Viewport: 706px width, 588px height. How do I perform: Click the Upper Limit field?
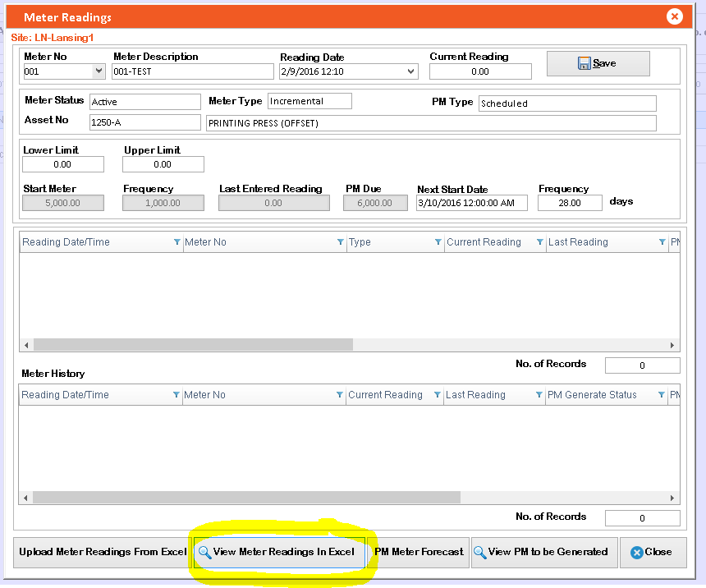(x=163, y=164)
